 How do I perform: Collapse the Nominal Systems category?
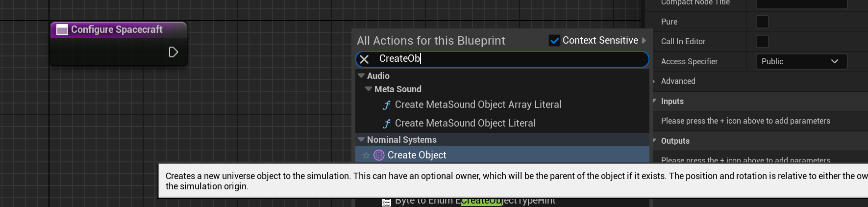[x=361, y=140]
